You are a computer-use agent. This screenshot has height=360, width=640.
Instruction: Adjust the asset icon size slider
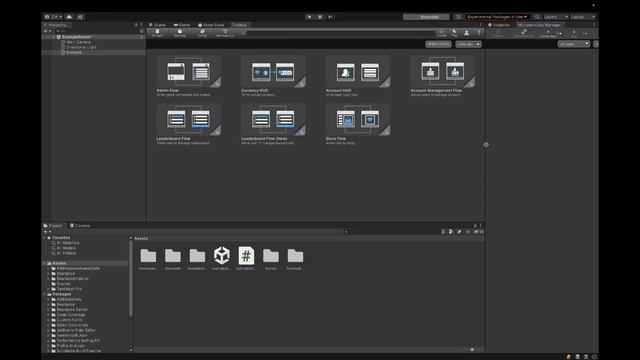[x=472, y=349]
